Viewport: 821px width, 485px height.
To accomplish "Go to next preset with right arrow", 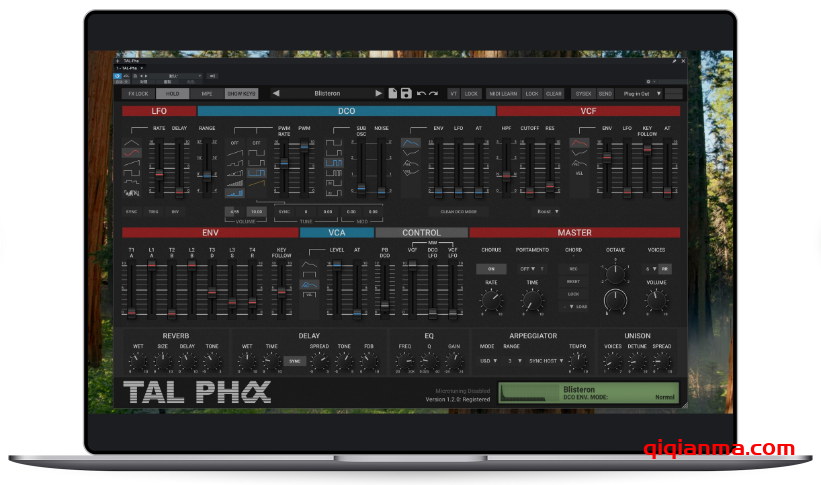I will [379, 93].
